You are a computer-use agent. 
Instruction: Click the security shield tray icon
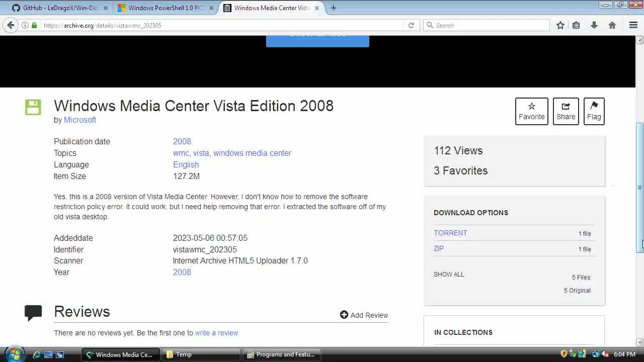564,354
